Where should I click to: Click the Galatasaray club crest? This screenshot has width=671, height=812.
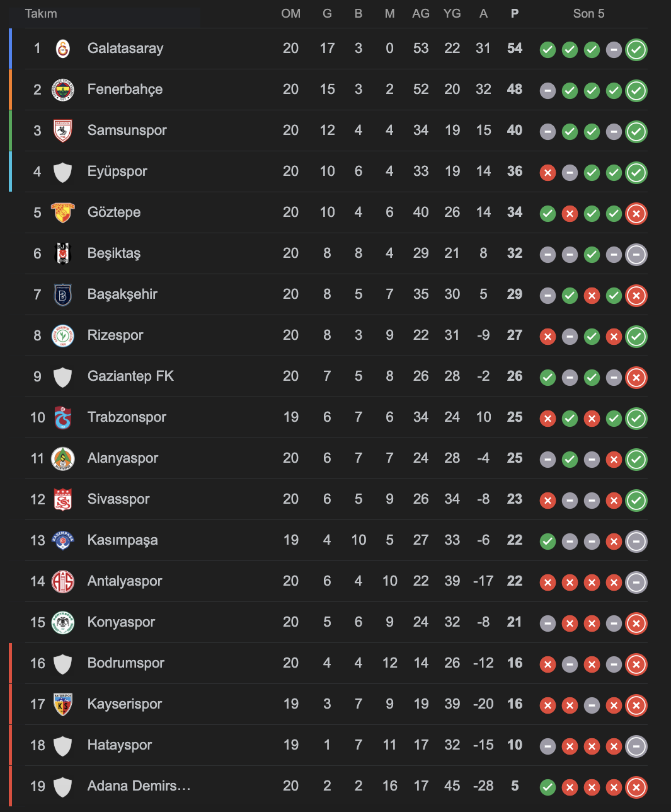click(x=62, y=49)
